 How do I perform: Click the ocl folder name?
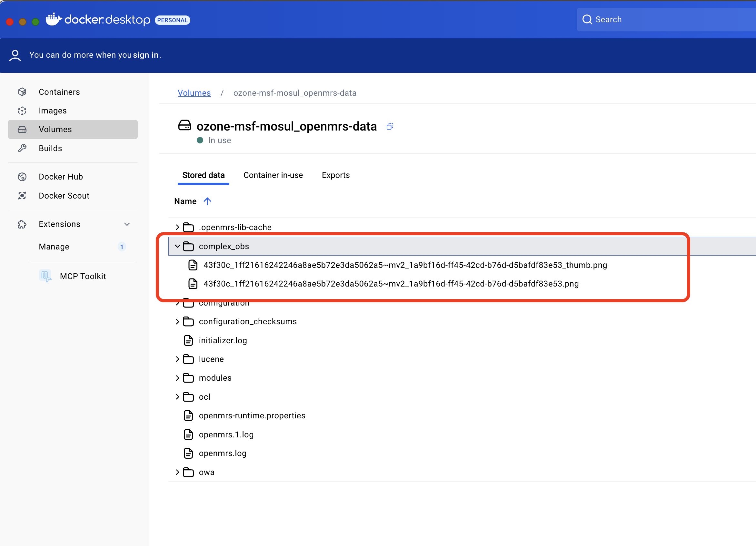click(204, 397)
